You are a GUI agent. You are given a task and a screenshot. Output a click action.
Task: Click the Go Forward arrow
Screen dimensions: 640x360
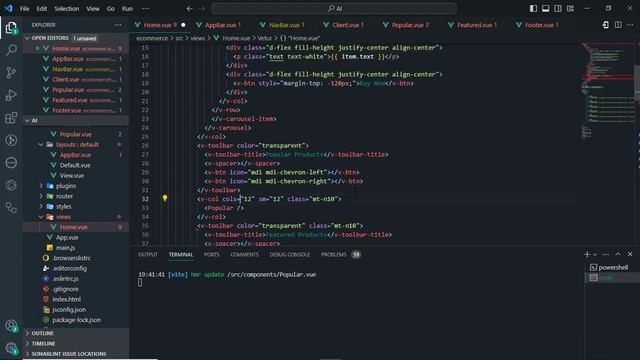pyautogui.click(x=202, y=8)
